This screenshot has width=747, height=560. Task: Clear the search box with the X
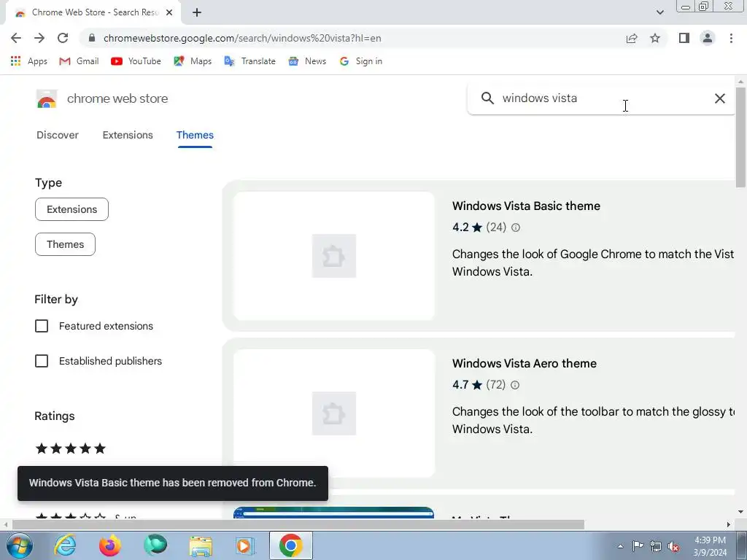point(720,98)
